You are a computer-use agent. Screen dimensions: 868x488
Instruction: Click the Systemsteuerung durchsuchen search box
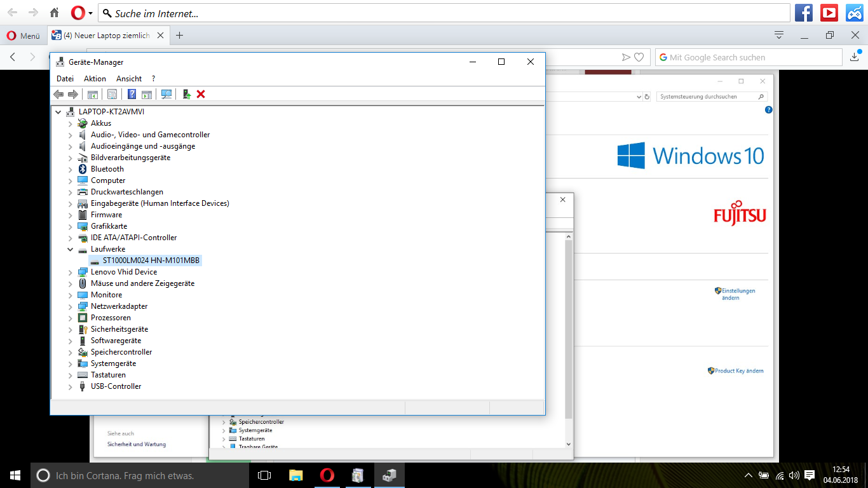tap(712, 97)
